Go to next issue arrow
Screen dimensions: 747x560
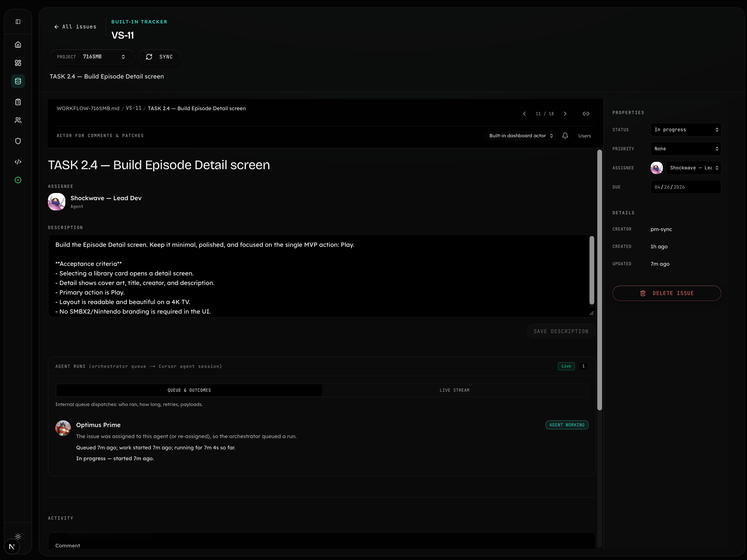click(565, 114)
